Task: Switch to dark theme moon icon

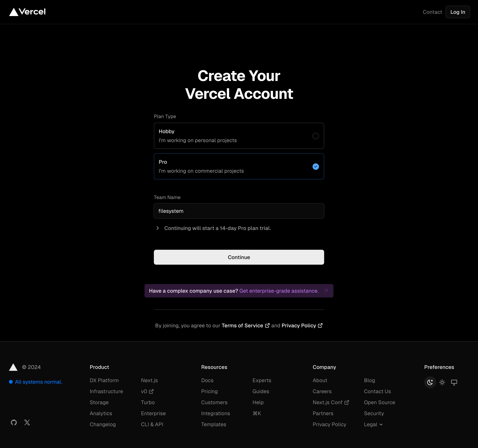Action: (x=430, y=382)
